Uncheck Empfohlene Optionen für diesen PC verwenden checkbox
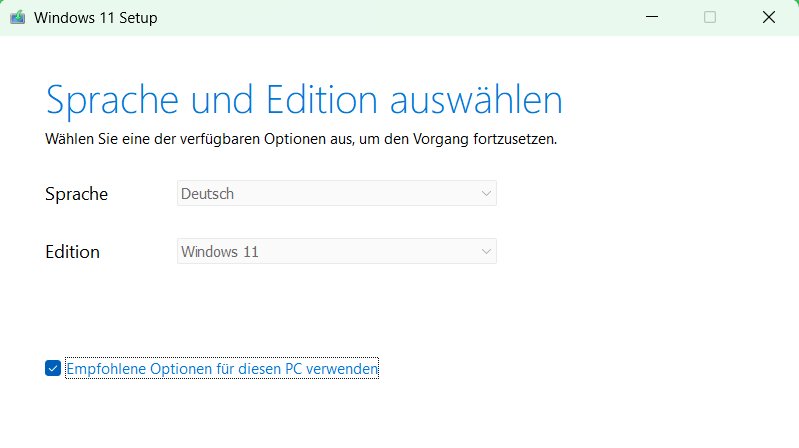The image size is (799, 448). click(53, 368)
